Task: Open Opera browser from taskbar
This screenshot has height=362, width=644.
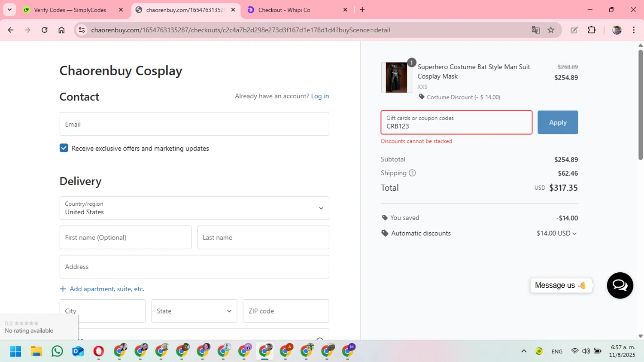Action: [98, 351]
